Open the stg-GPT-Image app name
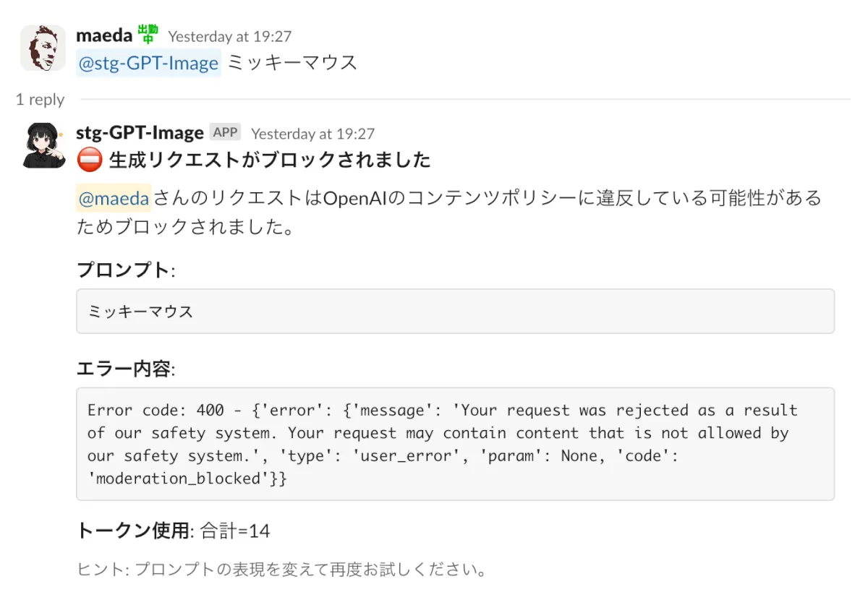This screenshot has width=868, height=592. [139, 133]
